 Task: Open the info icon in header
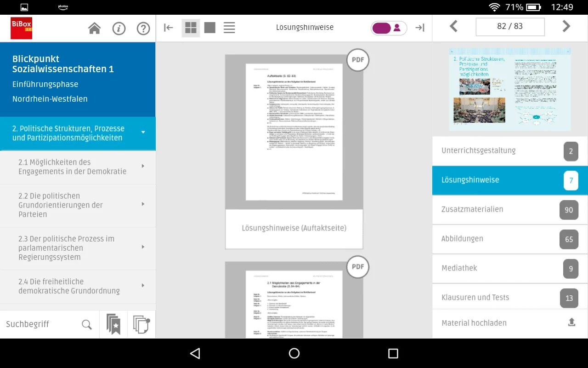tap(119, 29)
